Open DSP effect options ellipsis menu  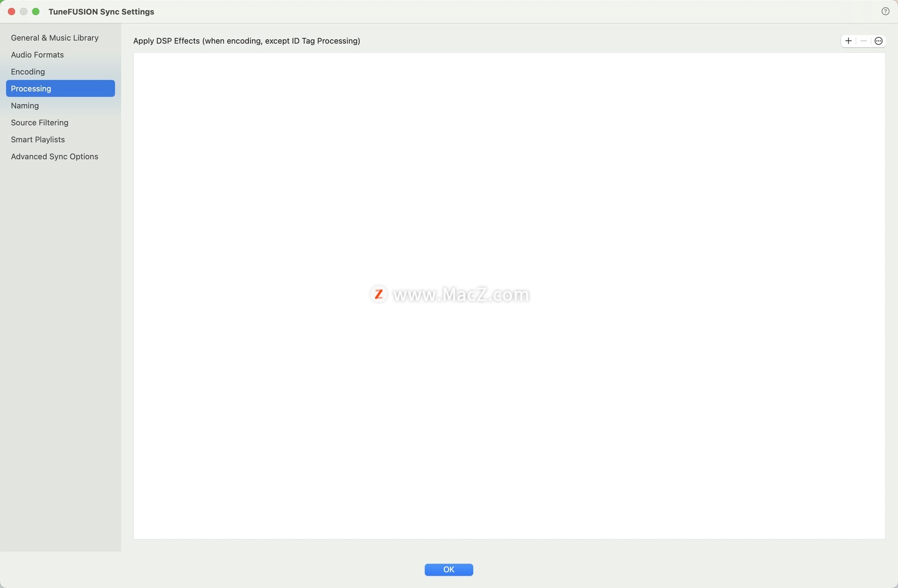pyautogui.click(x=878, y=41)
